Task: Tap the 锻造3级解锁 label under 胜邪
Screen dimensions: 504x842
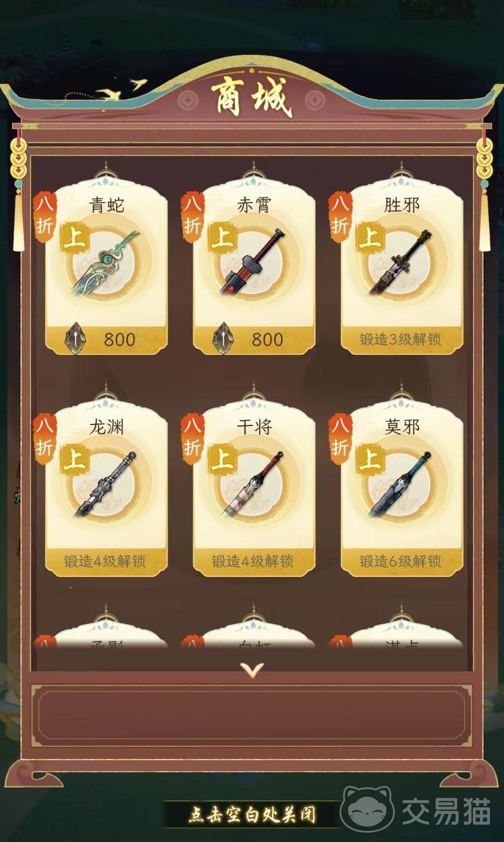Action: [x=400, y=339]
